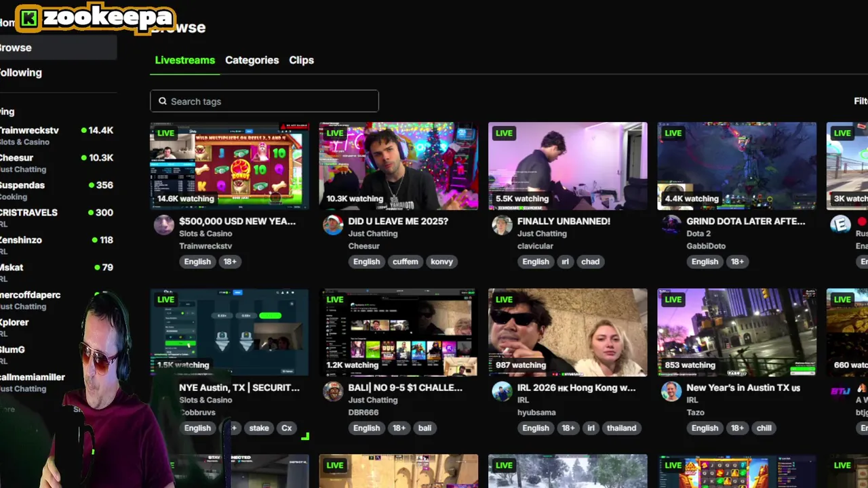Switch to the Livestreams tab

tap(184, 60)
